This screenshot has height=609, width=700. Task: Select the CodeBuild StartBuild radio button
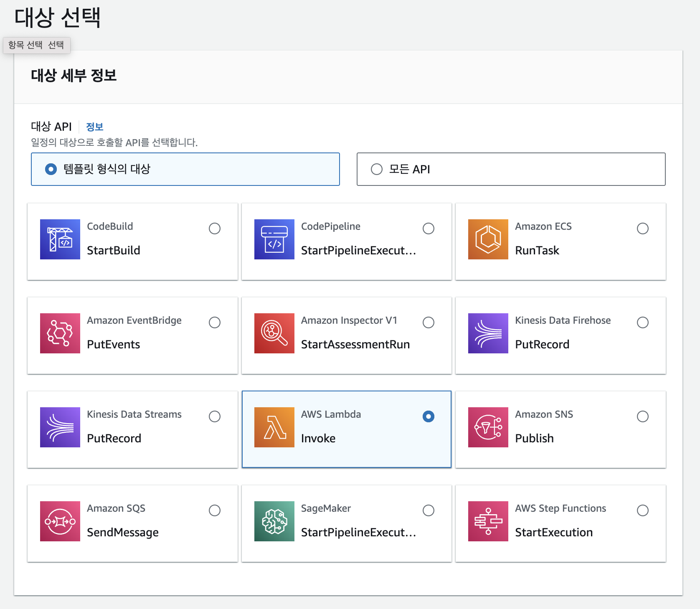(x=215, y=228)
